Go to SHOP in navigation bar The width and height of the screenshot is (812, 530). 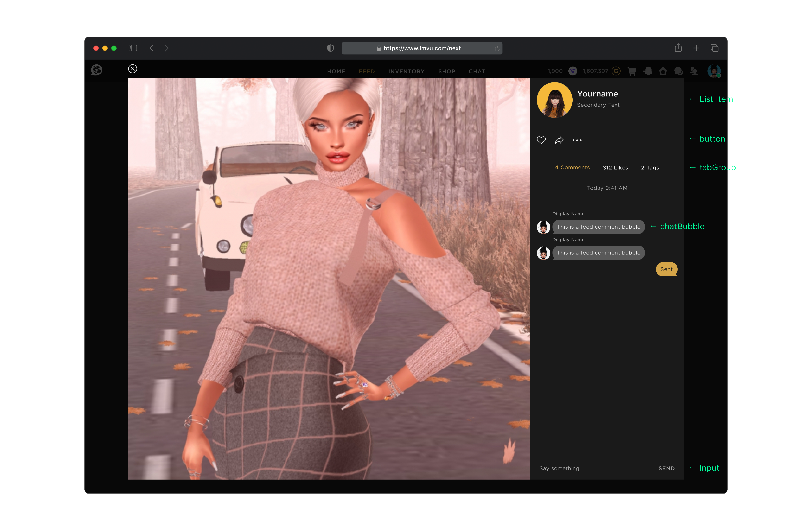click(x=447, y=71)
